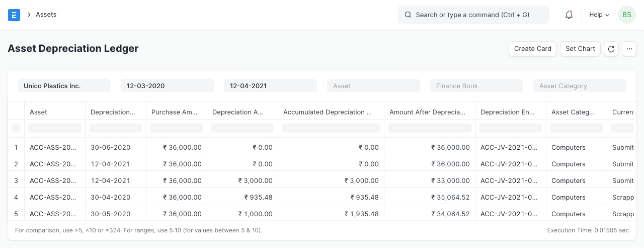Image resolution: width=644 pixels, height=248 pixels.
Task: Click the refresh report icon
Action: coord(611,49)
